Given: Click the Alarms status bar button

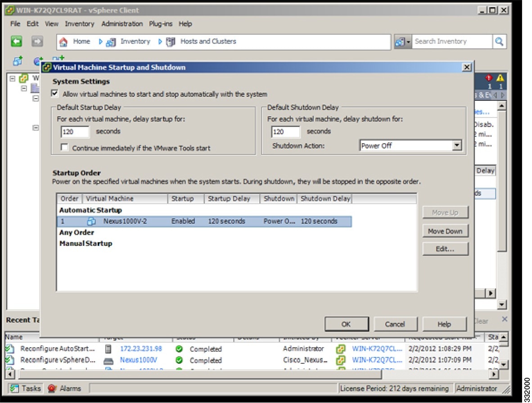Looking at the screenshot, I should (x=65, y=388).
